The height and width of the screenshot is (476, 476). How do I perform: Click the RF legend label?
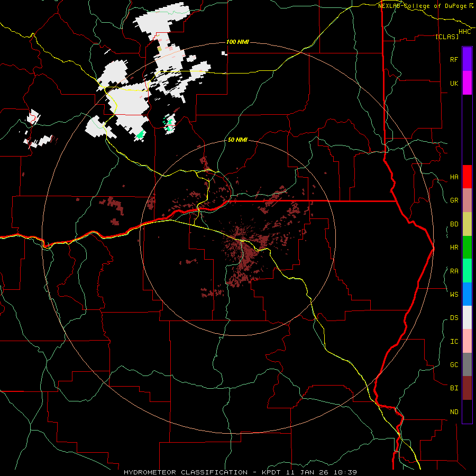(454, 59)
